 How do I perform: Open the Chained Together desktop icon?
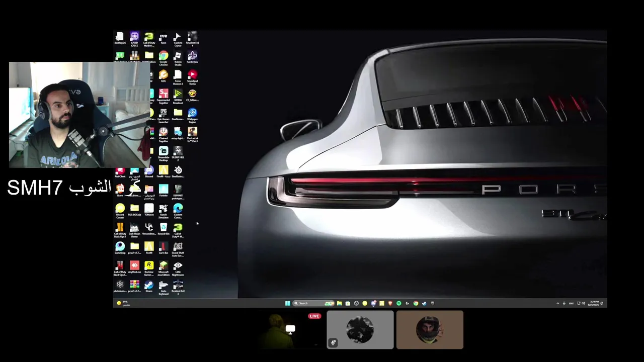click(x=164, y=135)
